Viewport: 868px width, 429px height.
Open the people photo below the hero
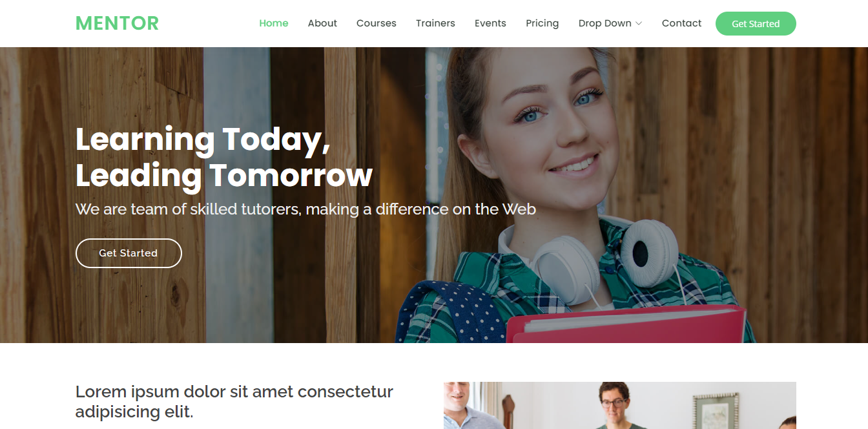[x=620, y=405]
